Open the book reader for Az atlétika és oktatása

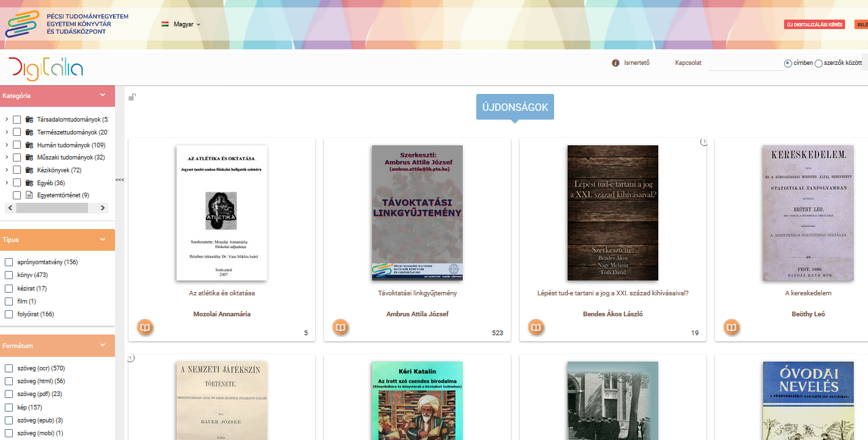pos(145,328)
